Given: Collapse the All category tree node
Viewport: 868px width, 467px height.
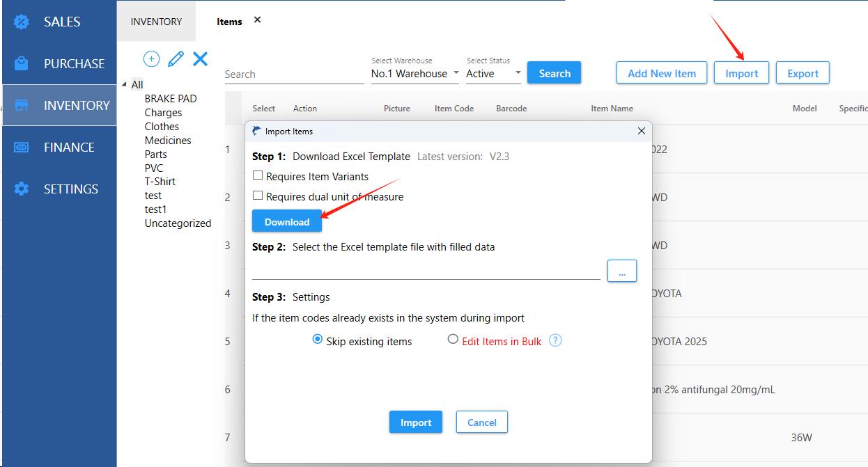Looking at the screenshot, I should coord(125,85).
